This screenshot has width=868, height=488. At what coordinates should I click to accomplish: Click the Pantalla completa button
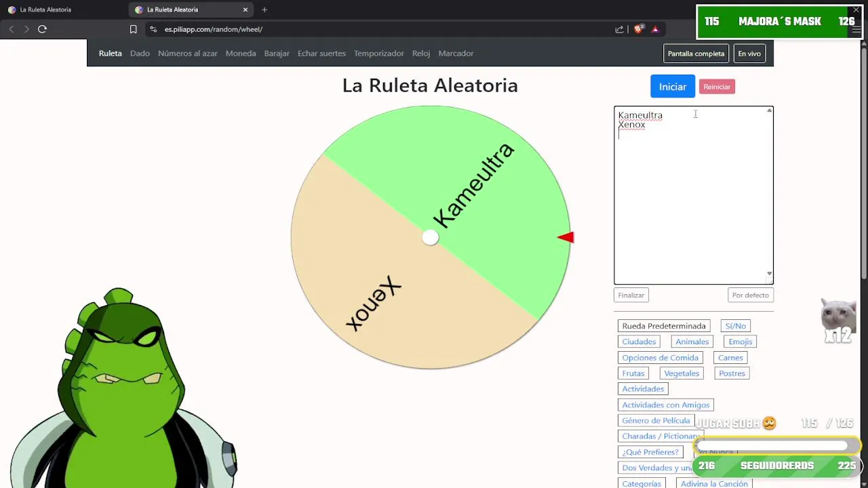[x=696, y=54]
